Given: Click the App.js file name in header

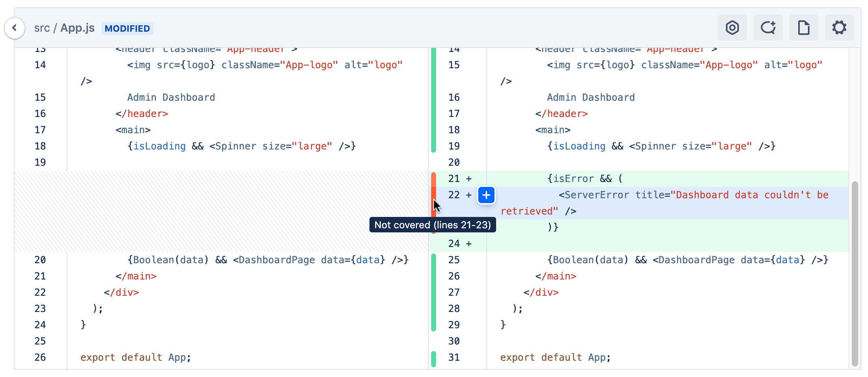Looking at the screenshot, I should coord(78,28).
